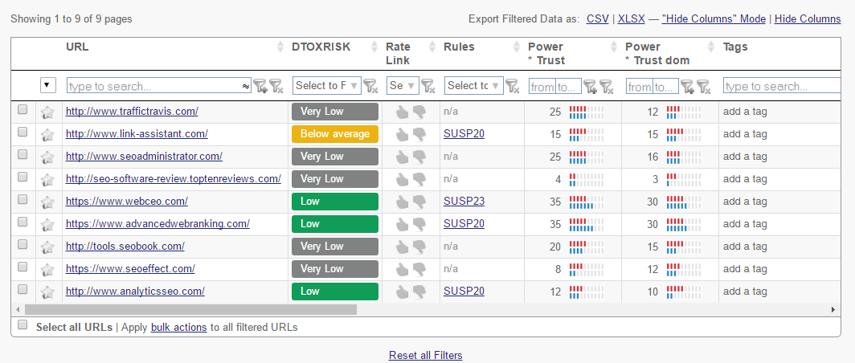The image size is (855, 363).
Task: Tick checkbox for seoadministrator.com
Action: (22, 154)
